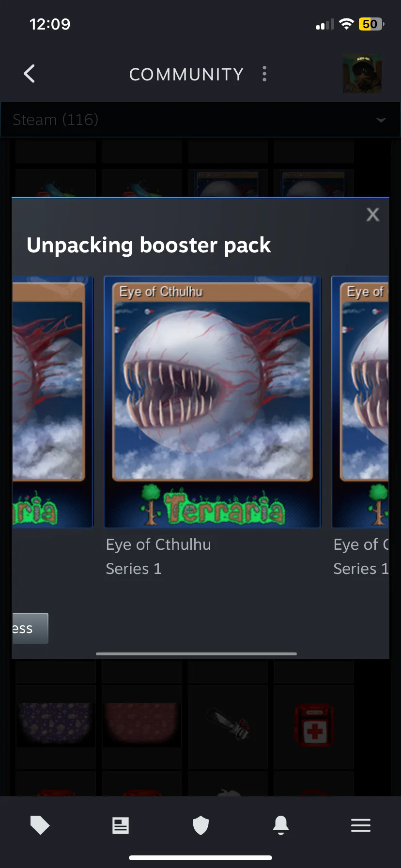Open the news feed icon tab
Image resolution: width=401 pixels, height=868 pixels.
(120, 825)
